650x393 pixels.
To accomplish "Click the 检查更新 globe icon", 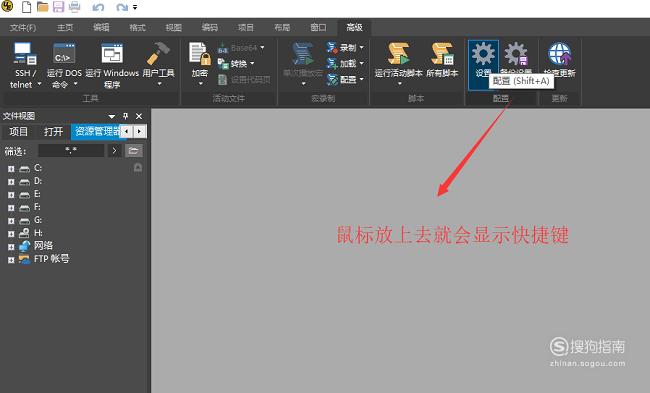I will point(560,54).
